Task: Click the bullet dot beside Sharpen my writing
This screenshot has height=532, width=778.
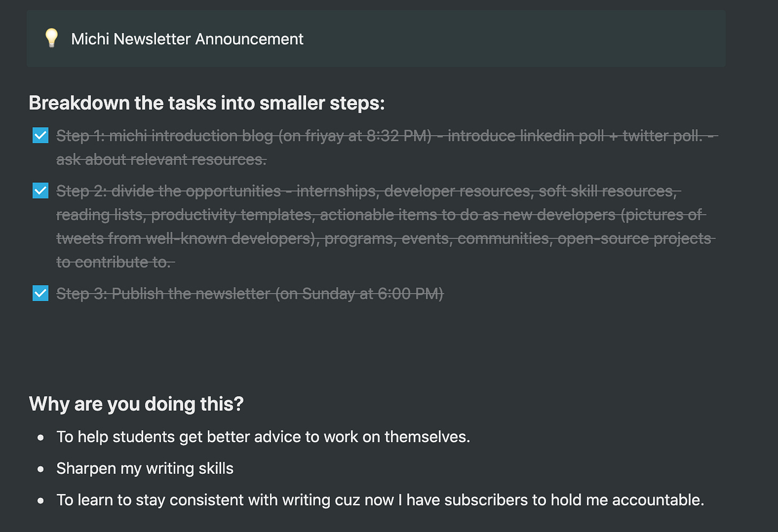Action: (41, 469)
